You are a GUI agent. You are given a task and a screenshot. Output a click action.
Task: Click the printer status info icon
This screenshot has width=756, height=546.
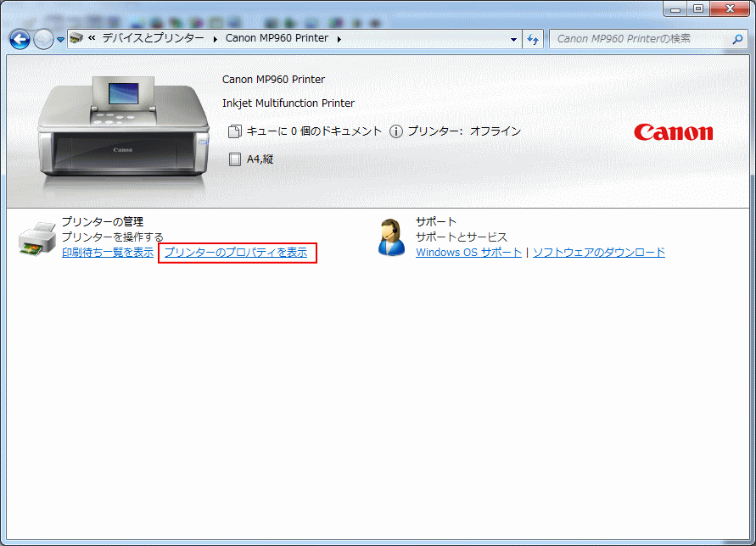click(x=396, y=131)
